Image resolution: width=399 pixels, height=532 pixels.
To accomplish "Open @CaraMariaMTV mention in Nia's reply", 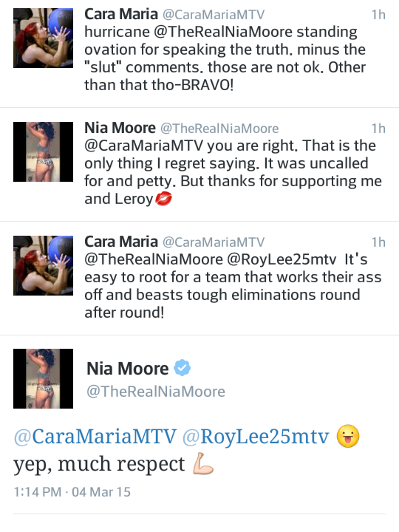I will click(143, 146).
